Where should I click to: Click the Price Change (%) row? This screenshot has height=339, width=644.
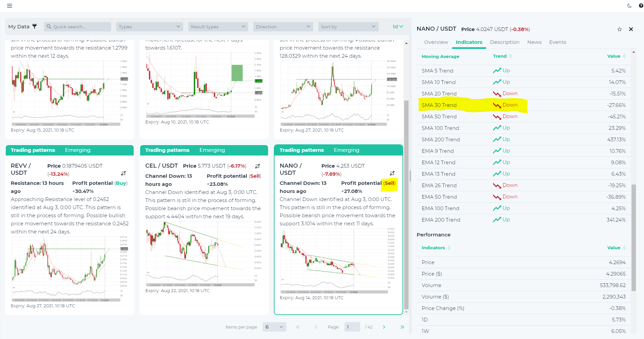coord(523,308)
